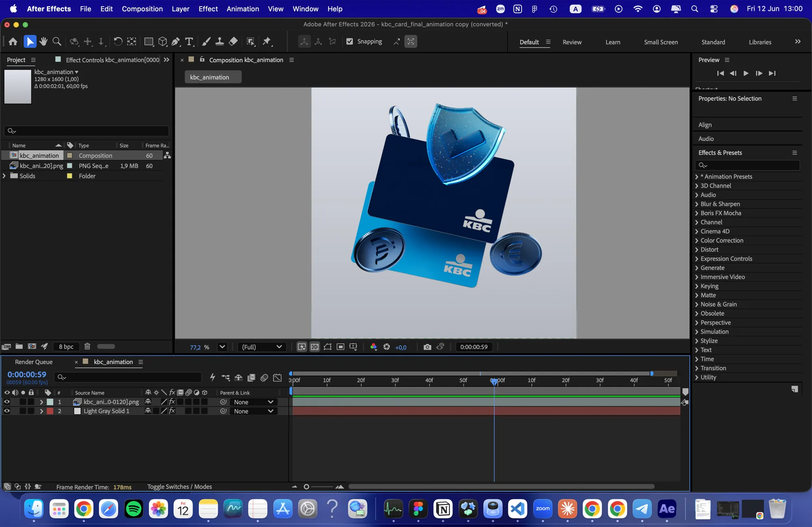This screenshot has height=527, width=812.
Task: Toggle transparency grid in the viewer
Action: (315, 347)
